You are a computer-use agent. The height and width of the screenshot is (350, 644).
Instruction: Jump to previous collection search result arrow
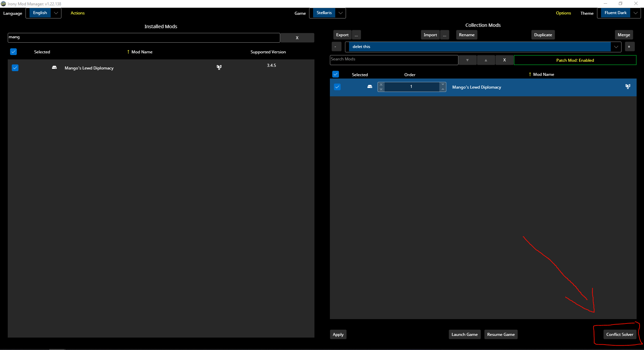(486, 60)
